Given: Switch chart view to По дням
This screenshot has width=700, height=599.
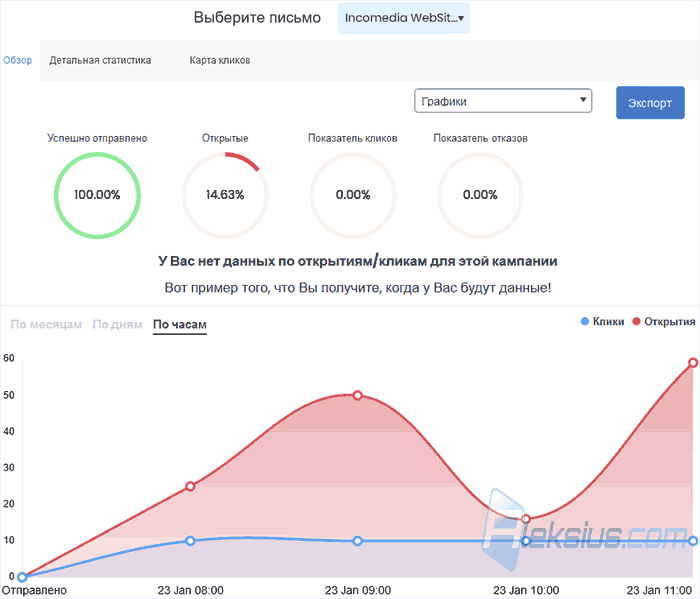Looking at the screenshot, I should tap(117, 324).
